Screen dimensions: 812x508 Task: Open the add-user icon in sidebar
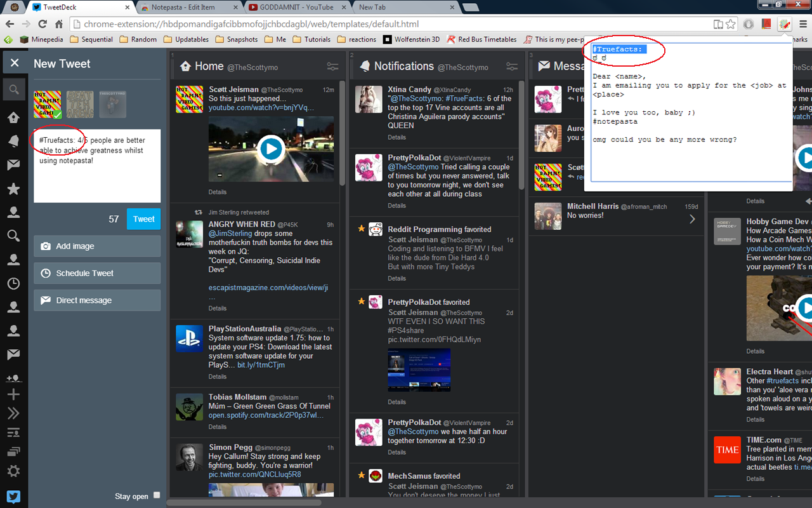tap(13, 378)
